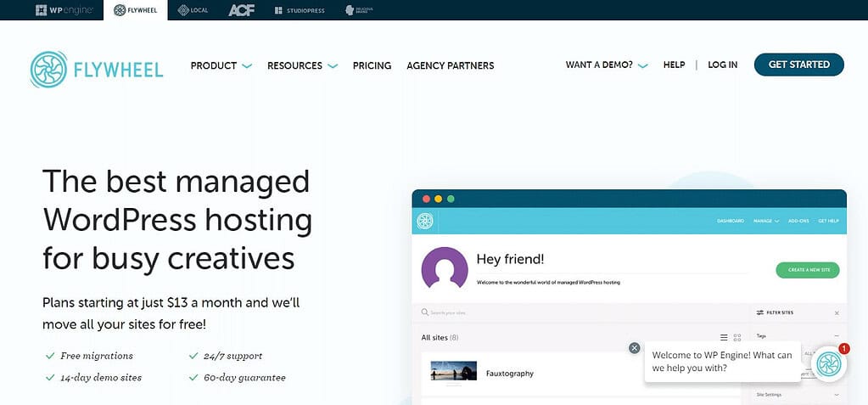Click the Filter Sites sliders icon
Screen dimensions: 868x405
point(760,313)
